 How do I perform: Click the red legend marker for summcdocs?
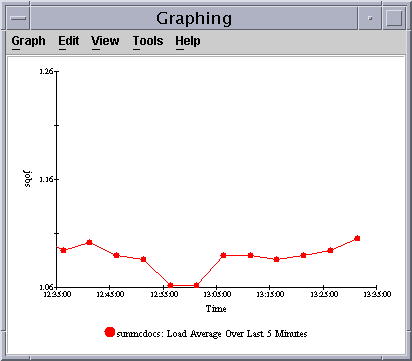110,332
